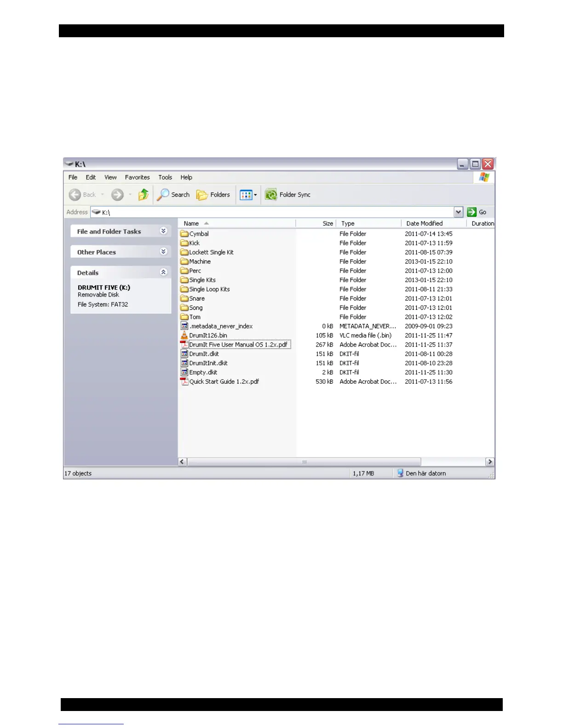The width and height of the screenshot is (563, 728).
Task: Open the Edit menu
Action: (91, 177)
